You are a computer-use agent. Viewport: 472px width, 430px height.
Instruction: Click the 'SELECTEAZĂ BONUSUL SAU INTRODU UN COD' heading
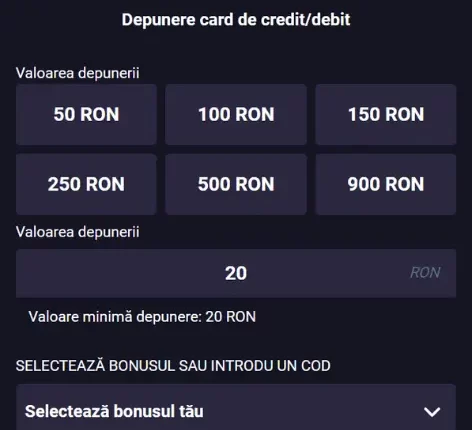pos(173,366)
